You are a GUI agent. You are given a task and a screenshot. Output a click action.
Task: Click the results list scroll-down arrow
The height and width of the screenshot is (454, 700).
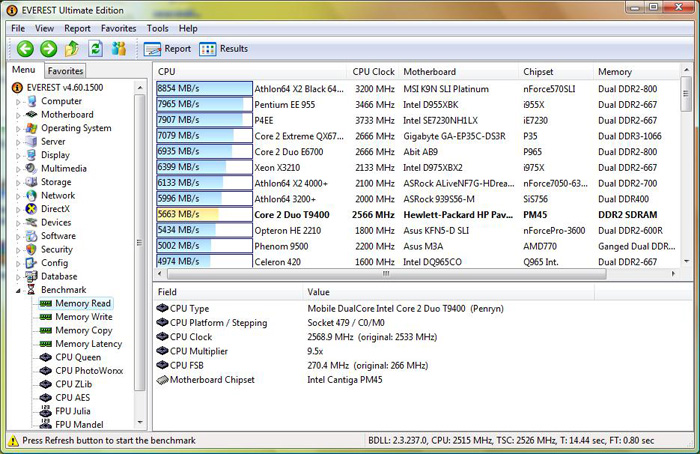coord(686,262)
